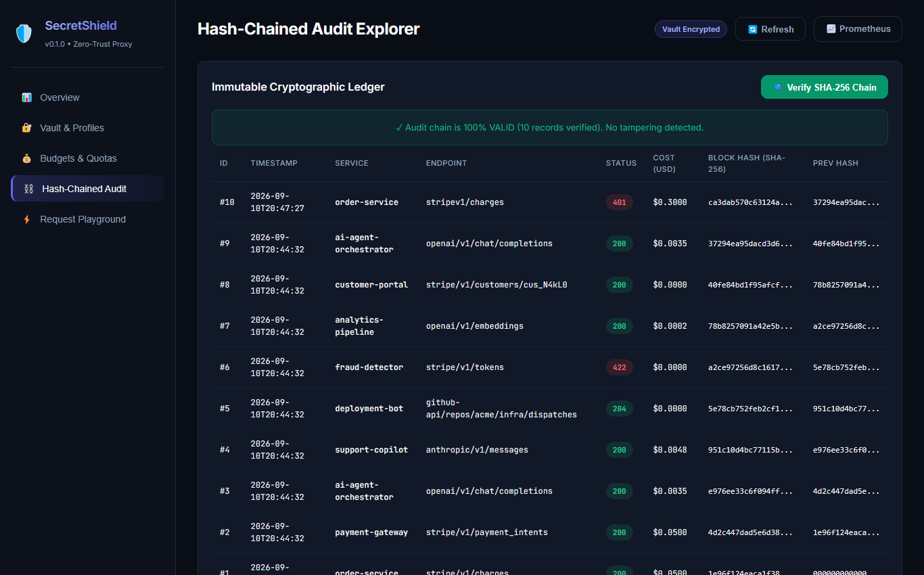Image resolution: width=924 pixels, height=575 pixels.
Task: Click the chart icon in Prometheus button
Action: (x=831, y=29)
